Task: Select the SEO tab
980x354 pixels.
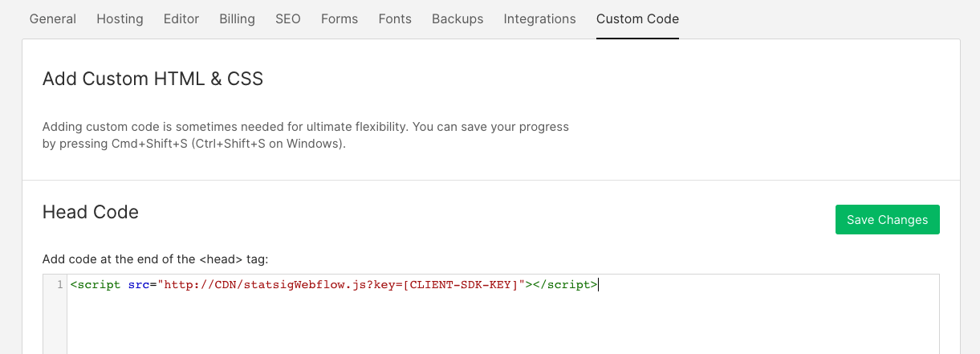Action: (288, 18)
